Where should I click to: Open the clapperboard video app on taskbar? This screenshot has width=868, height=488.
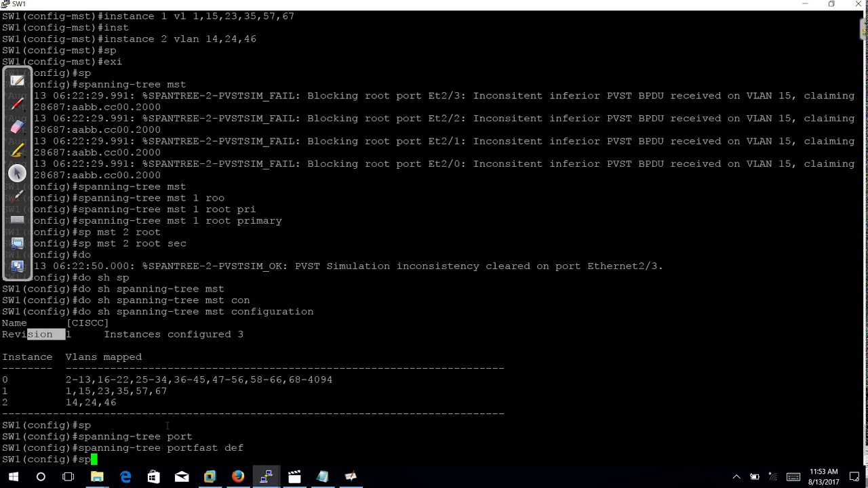tap(294, 477)
